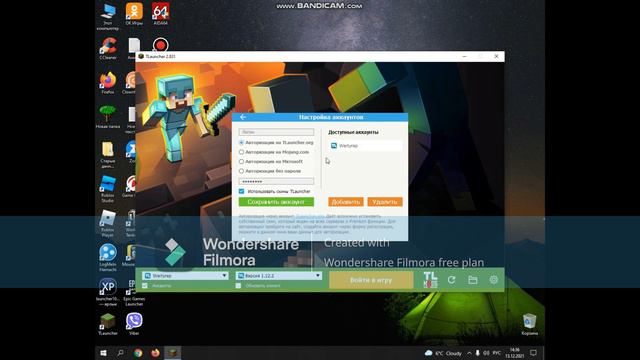The image size is (640, 360).
Task: Open the Recycle Bin (Корзина) desktop icon
Action: click(529, 324)
